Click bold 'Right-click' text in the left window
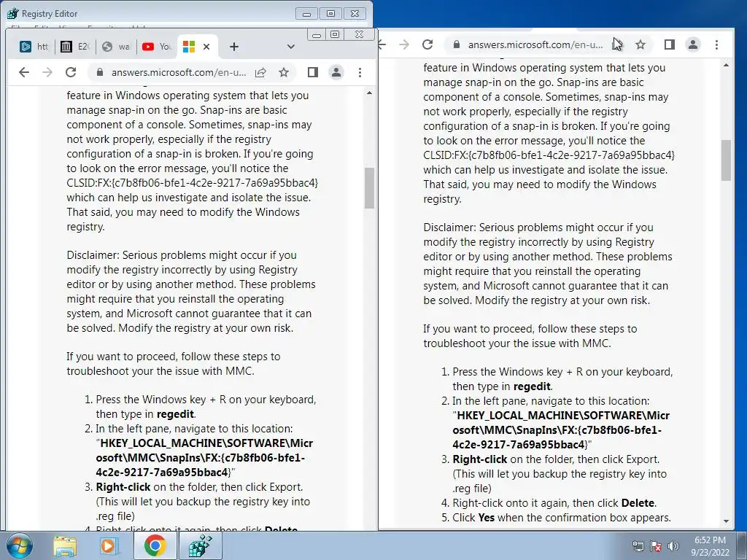Image resolution: width=747 pixels, height=560 pixels. click(x=123, y=486)
